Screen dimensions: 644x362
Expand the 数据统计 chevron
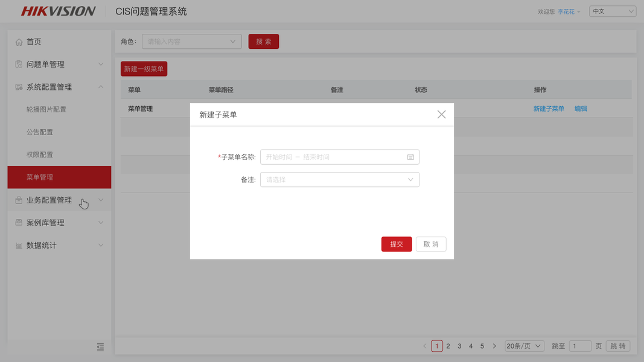pos(101,245)
